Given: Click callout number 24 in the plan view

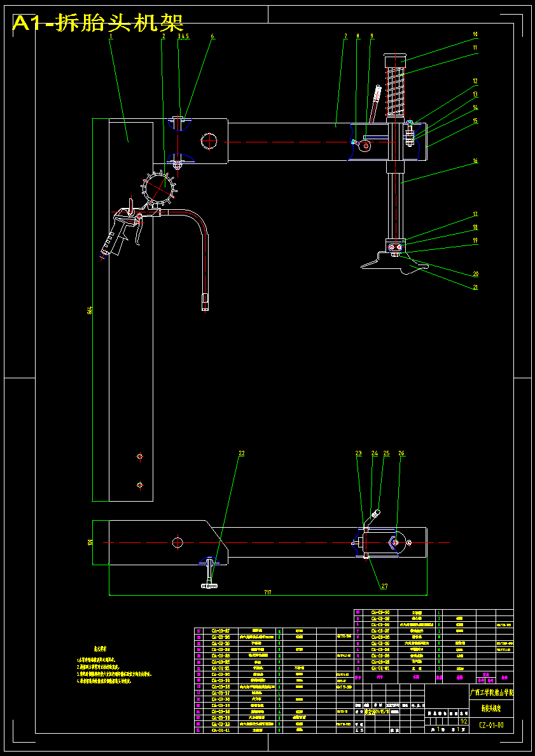Looking at the screenshot, I should tap(374, 453).
